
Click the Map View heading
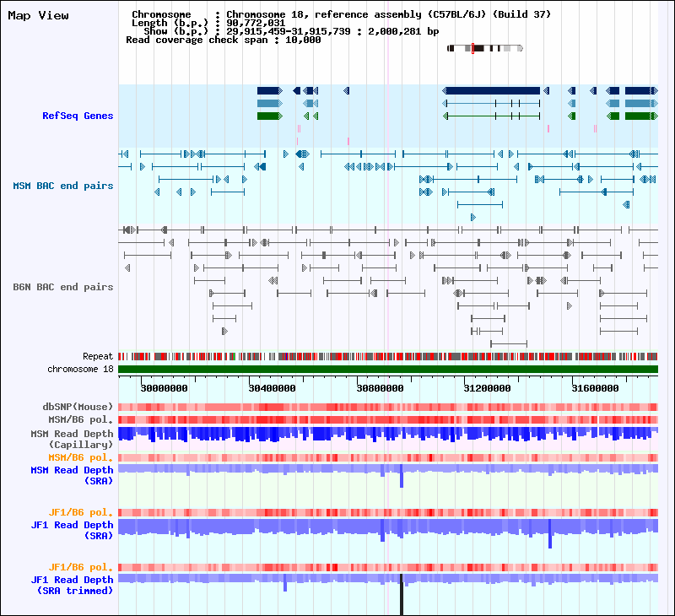38,15
